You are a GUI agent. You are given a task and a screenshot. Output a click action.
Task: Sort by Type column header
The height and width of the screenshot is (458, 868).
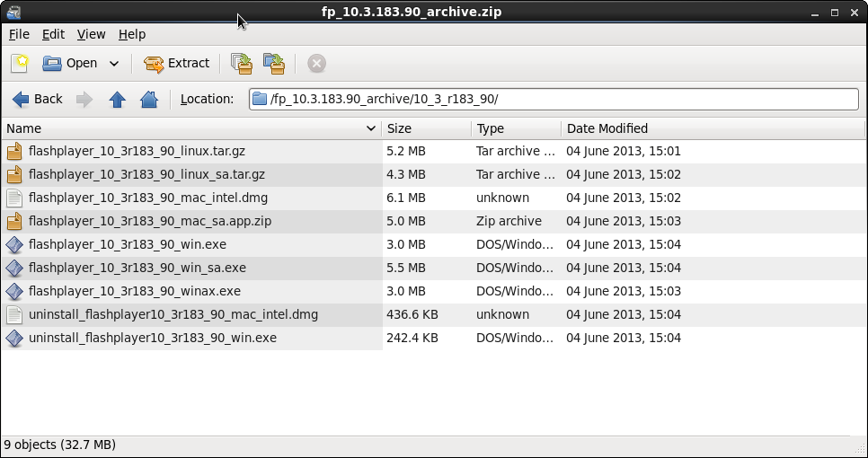[x=516, y=128]
